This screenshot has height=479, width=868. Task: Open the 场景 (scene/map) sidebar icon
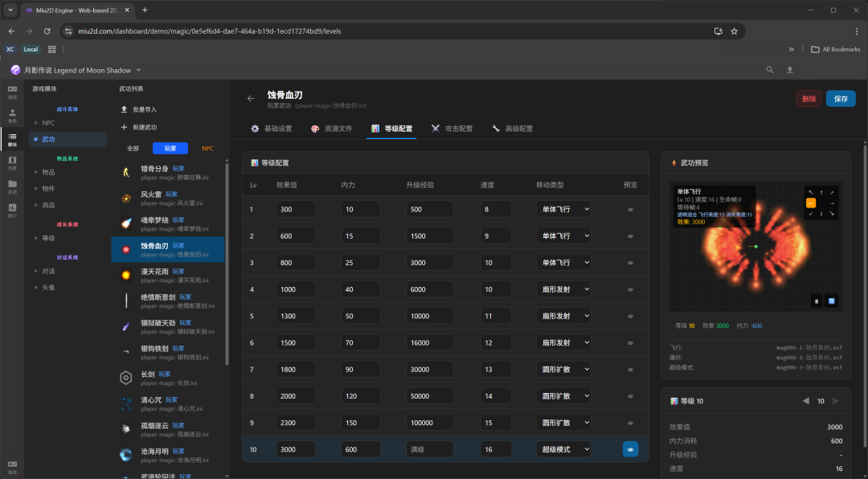12,162
